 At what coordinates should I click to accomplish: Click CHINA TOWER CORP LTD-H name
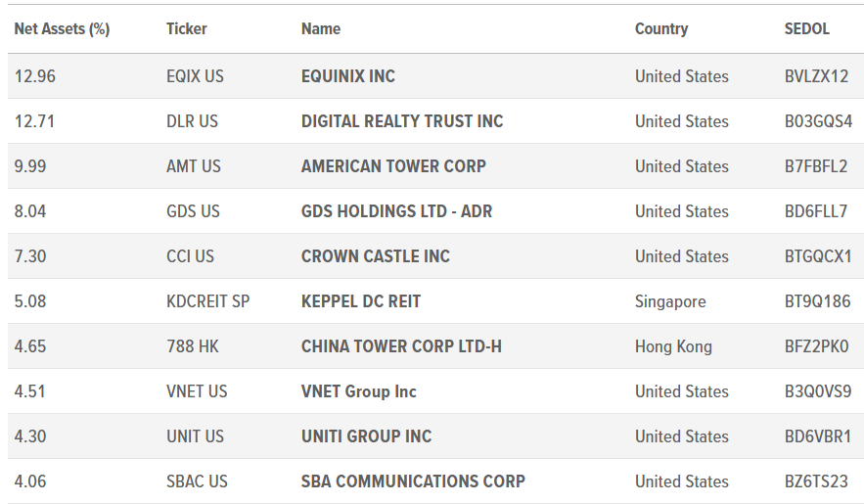pos(401,346)
